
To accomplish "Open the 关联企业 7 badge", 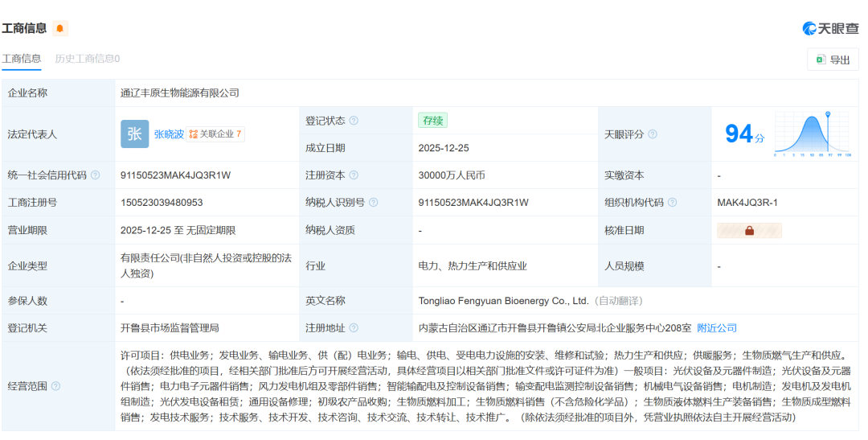I will (215, 134).
